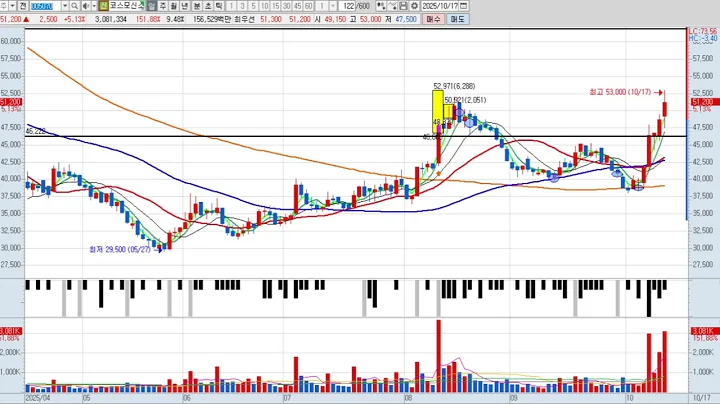This screenshot has width=720, height=404.
Task: Click the green market badge before 코스모신소재
Action: point(103,6)
